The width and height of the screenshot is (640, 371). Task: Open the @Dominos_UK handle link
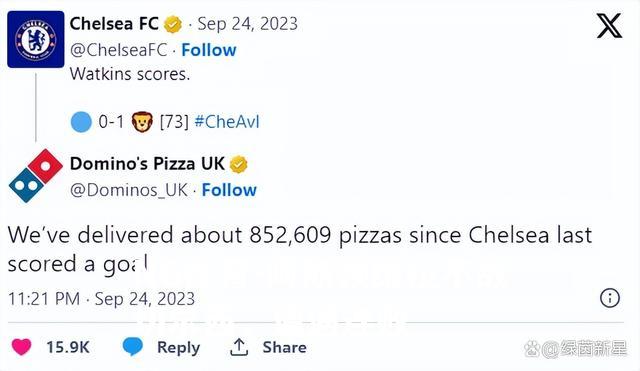(129, 190)
